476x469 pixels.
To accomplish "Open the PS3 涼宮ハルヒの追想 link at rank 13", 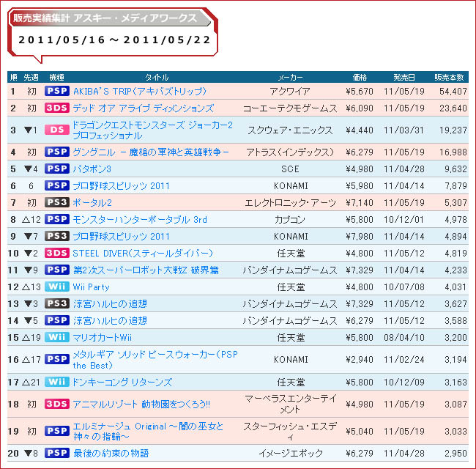I will point(110,304).
